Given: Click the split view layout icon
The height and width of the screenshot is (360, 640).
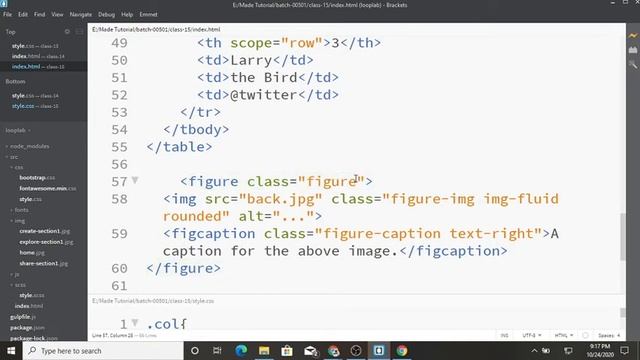Looking at the screenshot, I should [80, 31].
